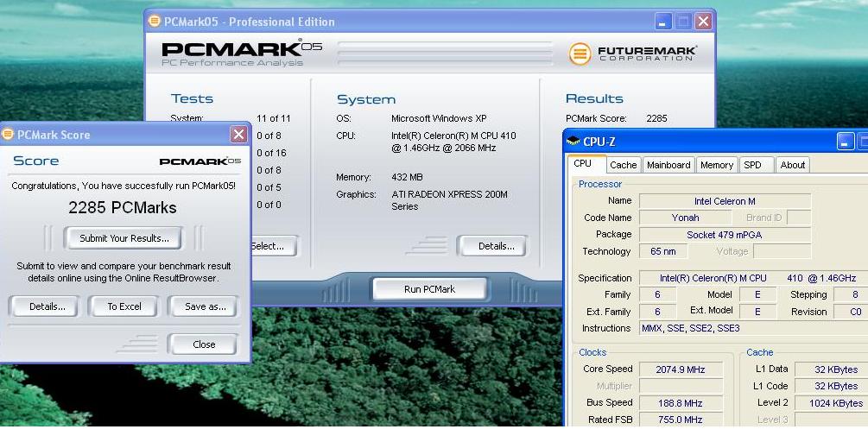Click the Revision field C0

[x=851, y=312]
